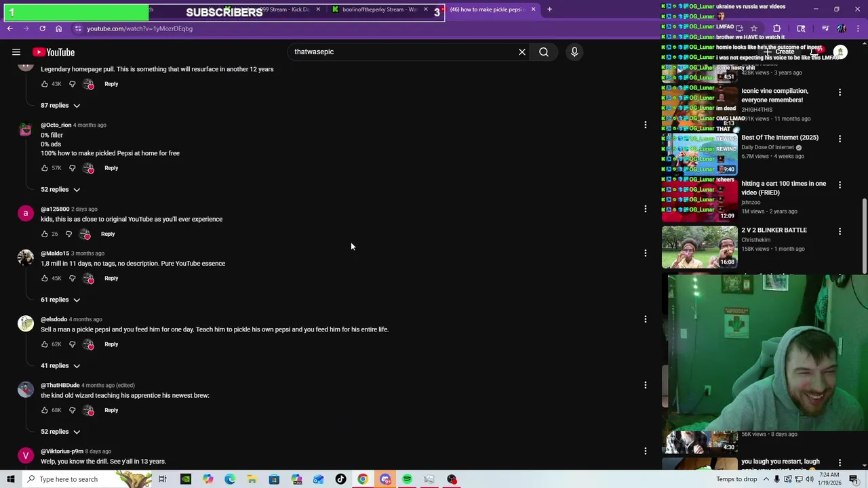Reply to the @Octo_rion comment

point(111,168)
